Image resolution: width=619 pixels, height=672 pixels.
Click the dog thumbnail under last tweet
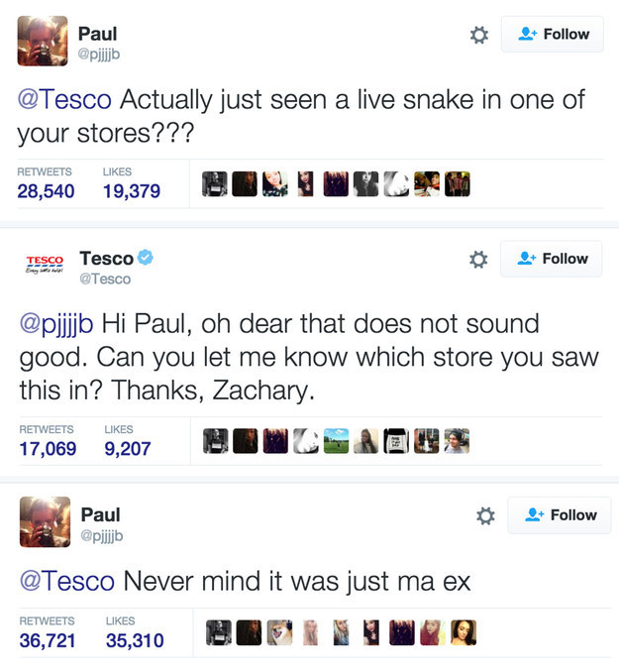tap(279, 632)
